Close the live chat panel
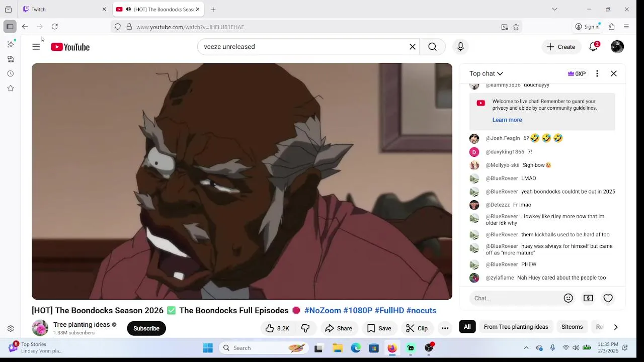The image size is (644, 362). (x=614, y=73)
